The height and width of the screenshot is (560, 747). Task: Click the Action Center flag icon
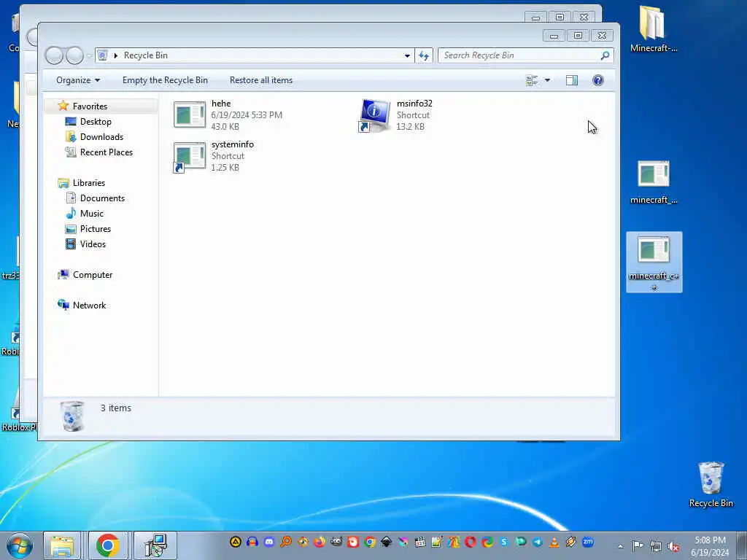click(638, 546)
